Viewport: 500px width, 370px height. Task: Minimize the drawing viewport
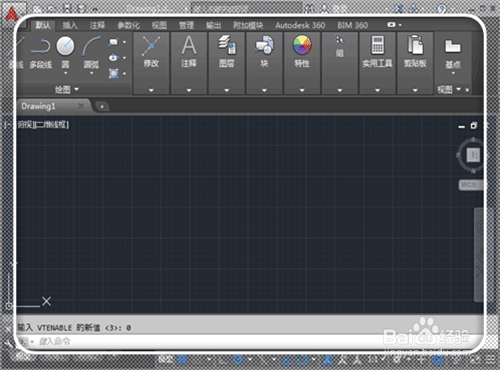click(x=462, y=127)
